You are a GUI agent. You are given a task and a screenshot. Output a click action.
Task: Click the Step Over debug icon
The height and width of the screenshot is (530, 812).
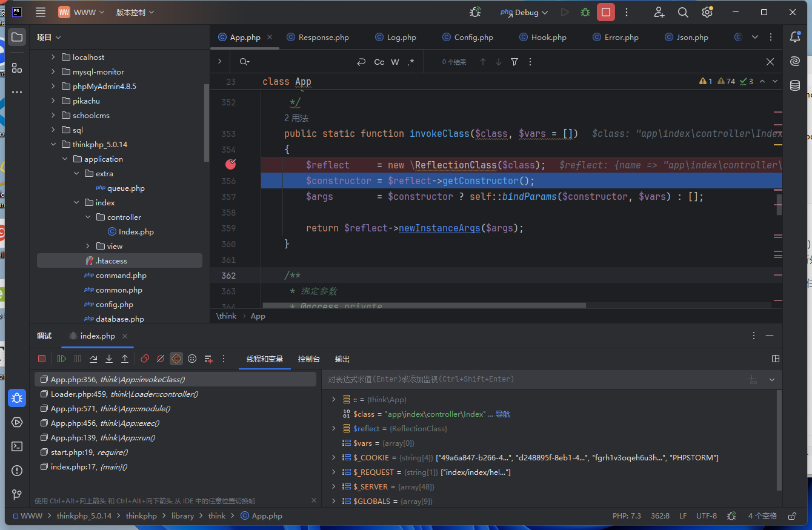point(93,359)
